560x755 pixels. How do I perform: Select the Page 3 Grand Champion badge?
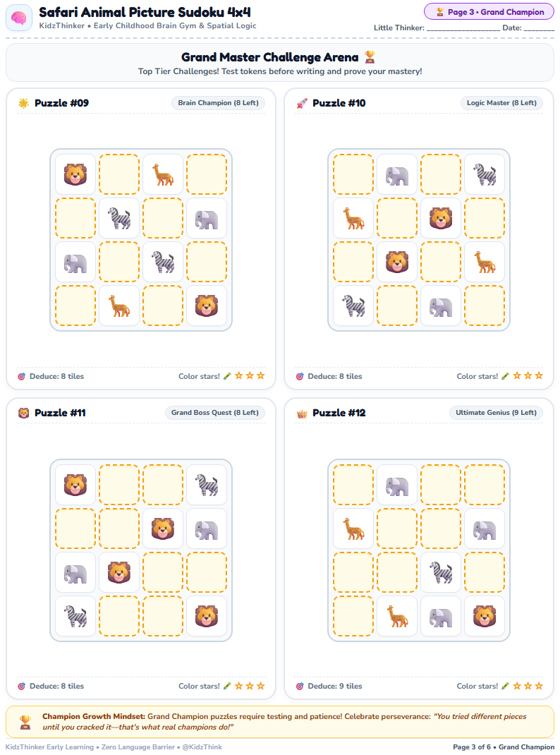pos(489,12)
